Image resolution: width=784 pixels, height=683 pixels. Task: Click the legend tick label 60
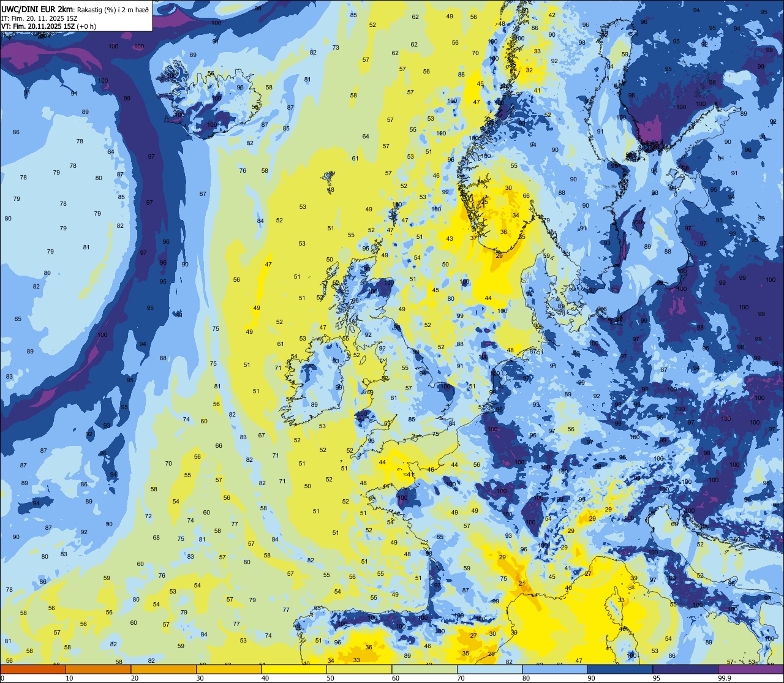coord(395,678)
